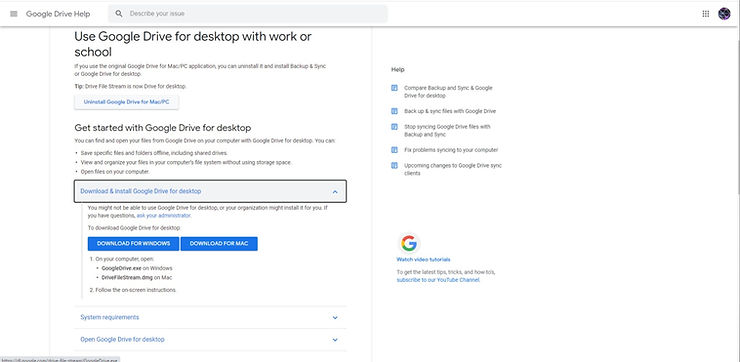Click Get started with Google Drive for desktop heading

162,128
